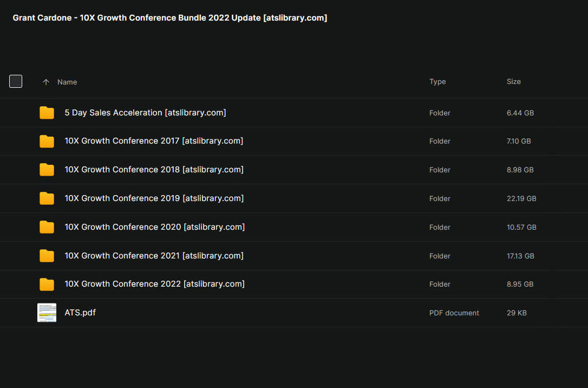Image resolution: width=588 pixels, height=388 pixels.
Task: Open the ATS.pdf thumbnail preview
Action: [x=47, y=313]
